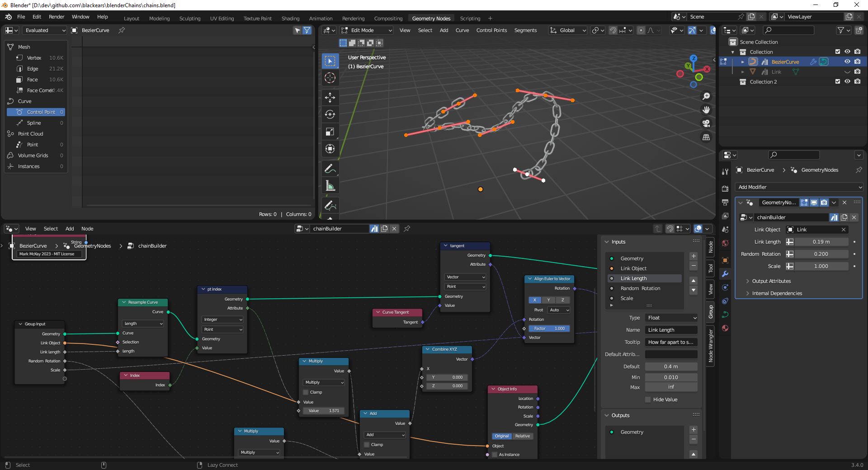
Task: Click the viewport zoom magnifier icon
Action: [x=706, y=96]
